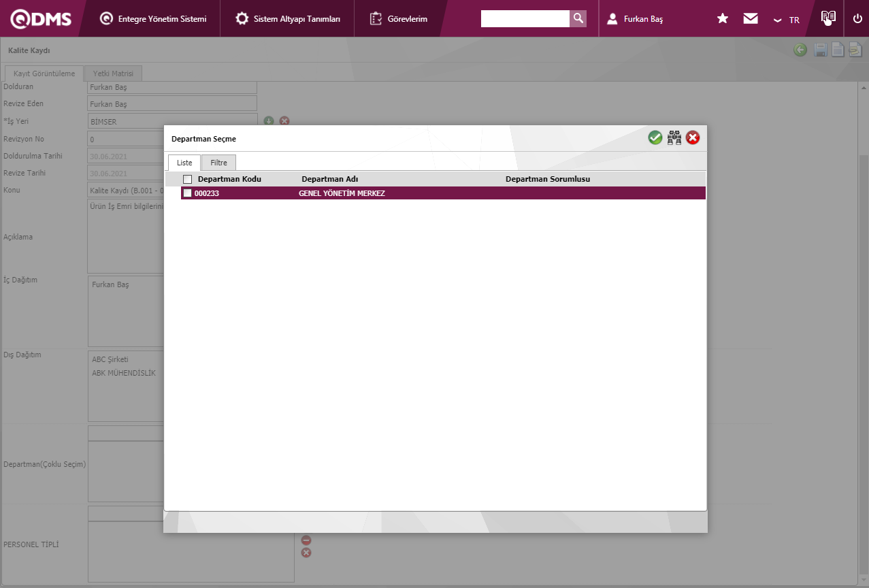This screenshot has height=588, width=869.
Task: Click the green back arrow in Kalite Kaydı
Action: pyautogui.click(x=800, y=50)
